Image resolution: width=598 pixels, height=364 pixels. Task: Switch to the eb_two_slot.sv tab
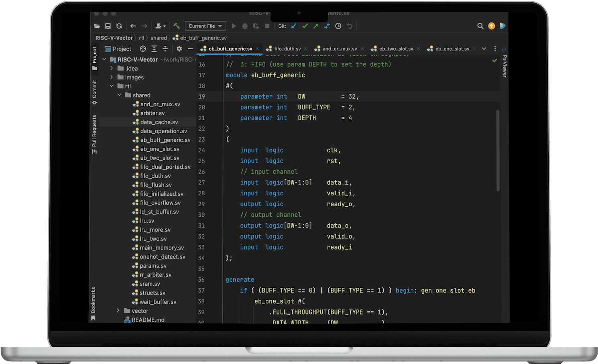pyautogui.click(x=395, y=48)
